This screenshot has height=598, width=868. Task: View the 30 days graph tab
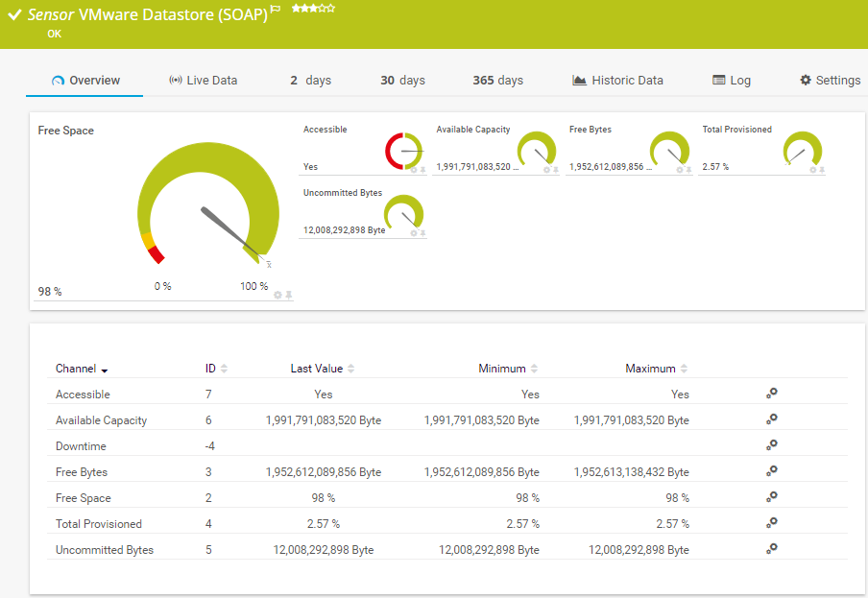click(x=402, y=81)
